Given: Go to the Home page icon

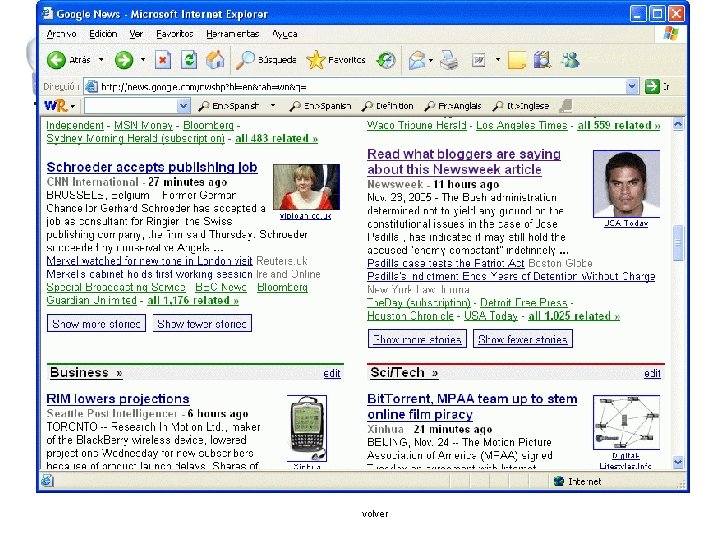Looking at the screenshot, I should tap(215, 60).
